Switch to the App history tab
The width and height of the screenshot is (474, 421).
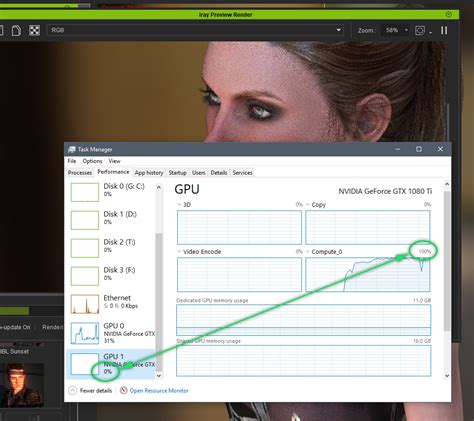pyautogui.click(x=149, y=173)
